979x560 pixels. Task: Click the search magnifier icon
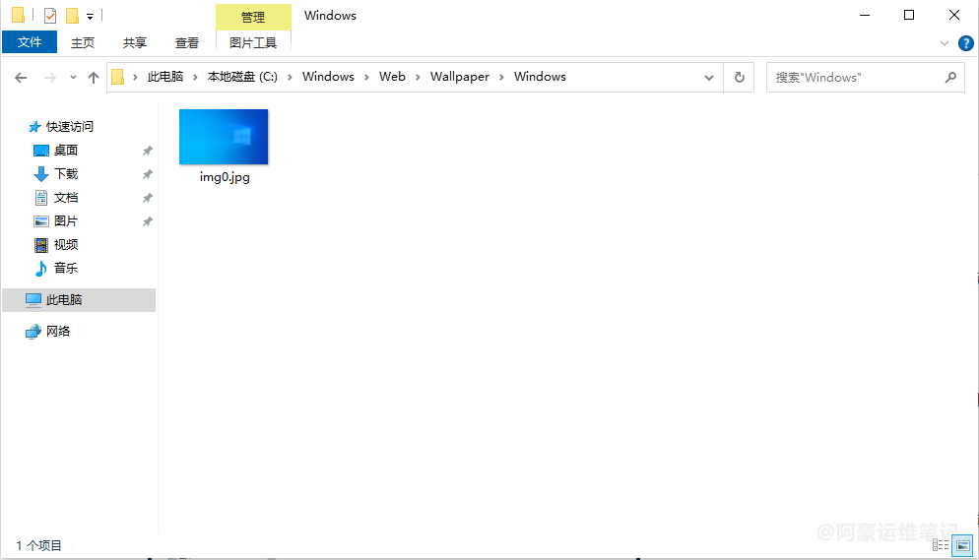(x=950, y=78)
